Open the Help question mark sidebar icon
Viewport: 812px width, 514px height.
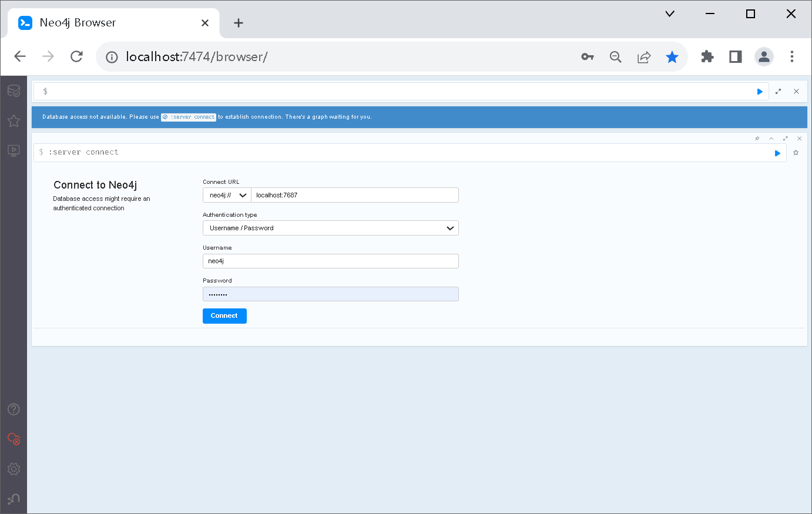(14, 409)
